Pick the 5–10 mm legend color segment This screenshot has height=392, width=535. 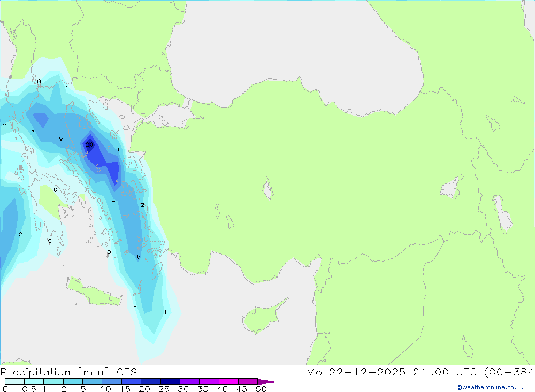pyautogui.click(x=93, y=381)
